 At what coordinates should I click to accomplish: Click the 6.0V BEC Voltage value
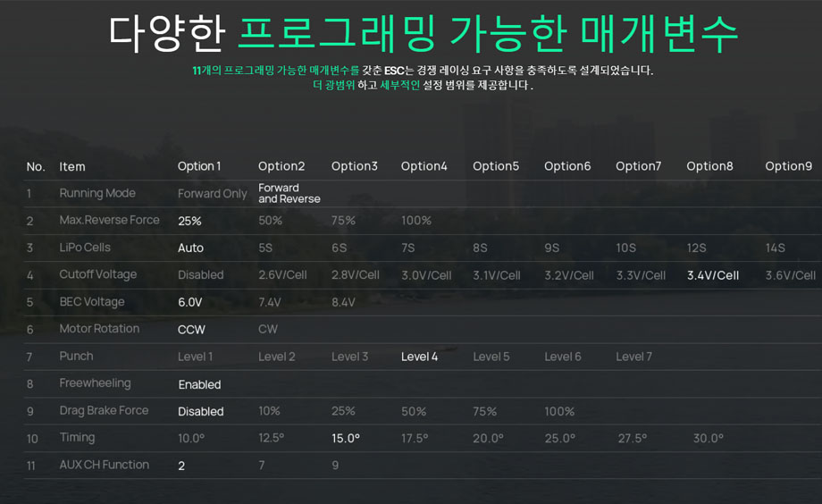coord(190,302)
